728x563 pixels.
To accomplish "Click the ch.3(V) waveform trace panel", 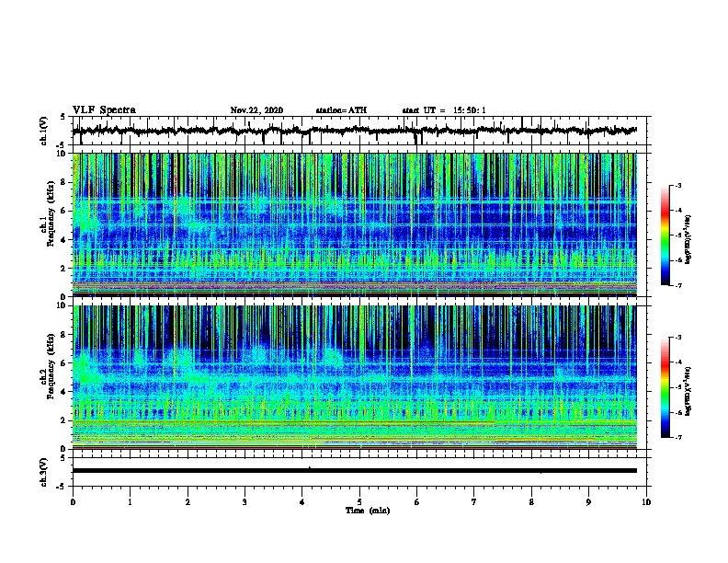I will point(361,472).
